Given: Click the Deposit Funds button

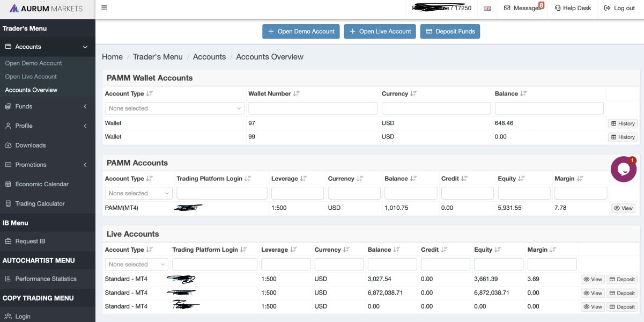Looking at the screenshot, I should (x=450, y=31).
